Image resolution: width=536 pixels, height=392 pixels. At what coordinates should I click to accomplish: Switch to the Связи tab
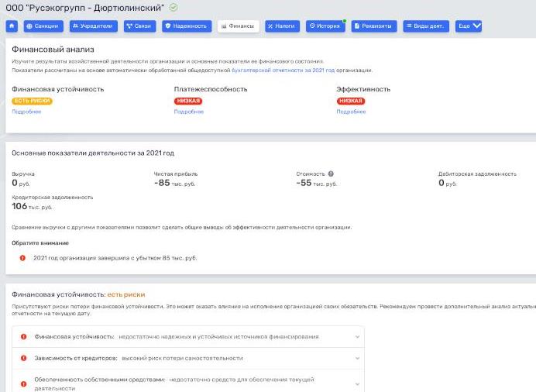139,26
